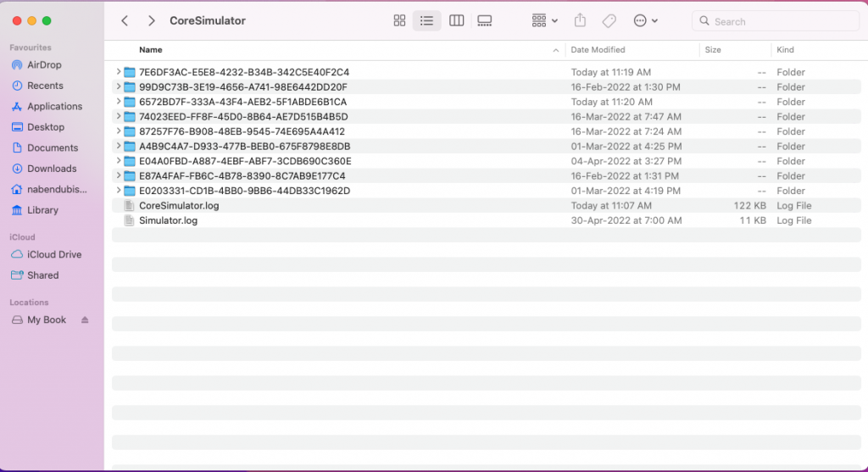Viewport: 868px width, 472px height.
Task: Open Library in the sidebar
Action: coord(42,210)
